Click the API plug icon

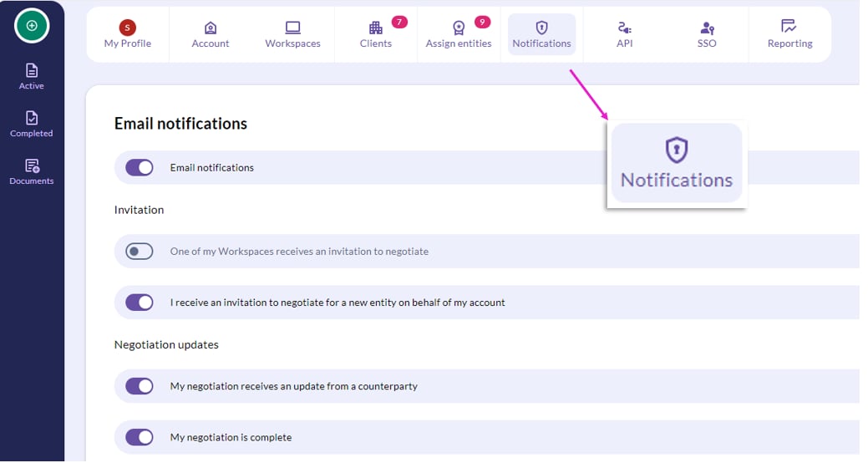coord(624,28)
